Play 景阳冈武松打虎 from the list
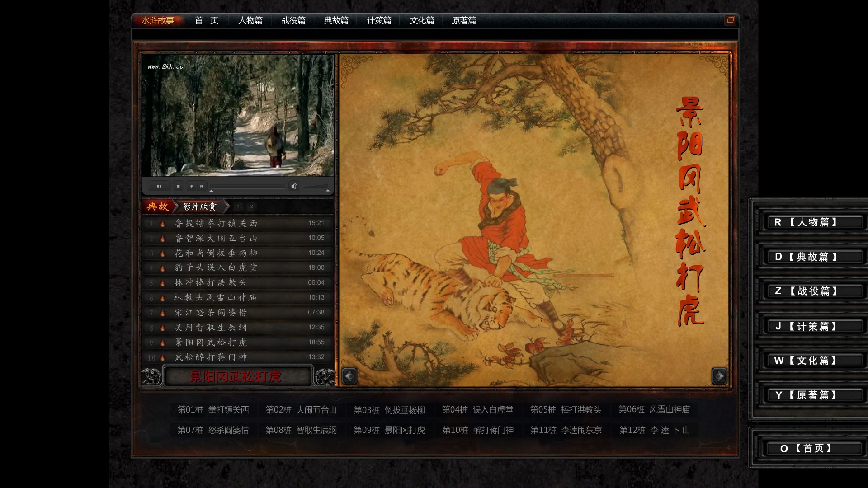 (x=238, y=343)
